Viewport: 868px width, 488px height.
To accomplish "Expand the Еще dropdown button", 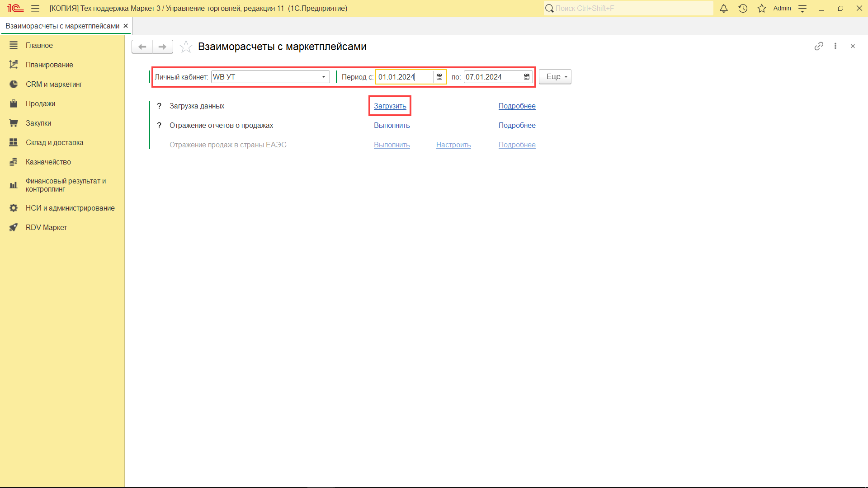I will 555,77.
